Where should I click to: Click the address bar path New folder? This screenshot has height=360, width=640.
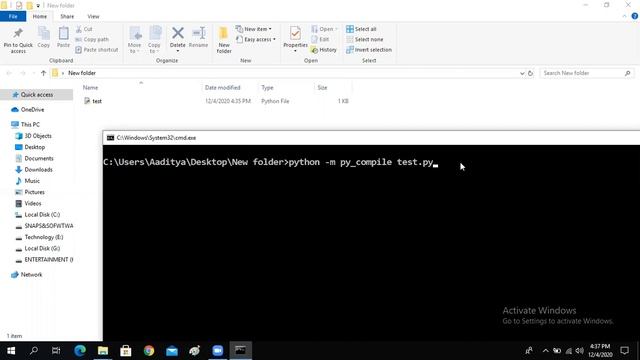click(82, 73)
